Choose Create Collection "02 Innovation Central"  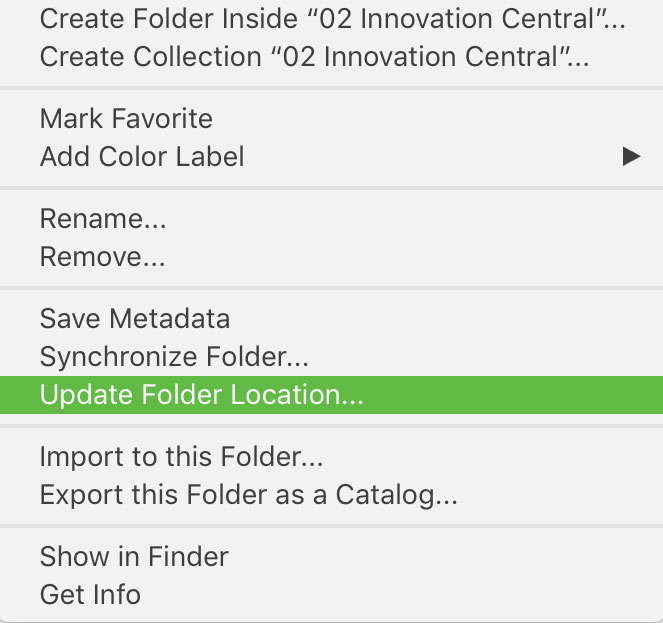pyautogui.click(x=332, y=57)
